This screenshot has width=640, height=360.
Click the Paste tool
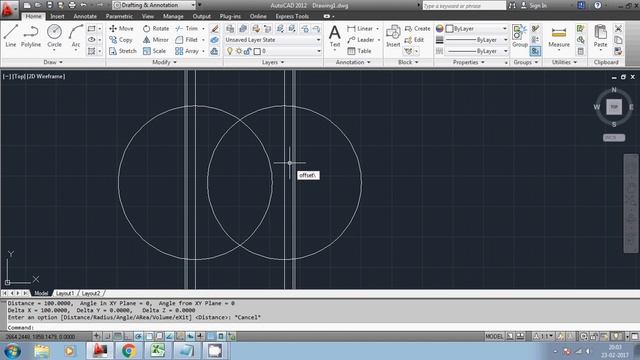(x=600, y=36)
